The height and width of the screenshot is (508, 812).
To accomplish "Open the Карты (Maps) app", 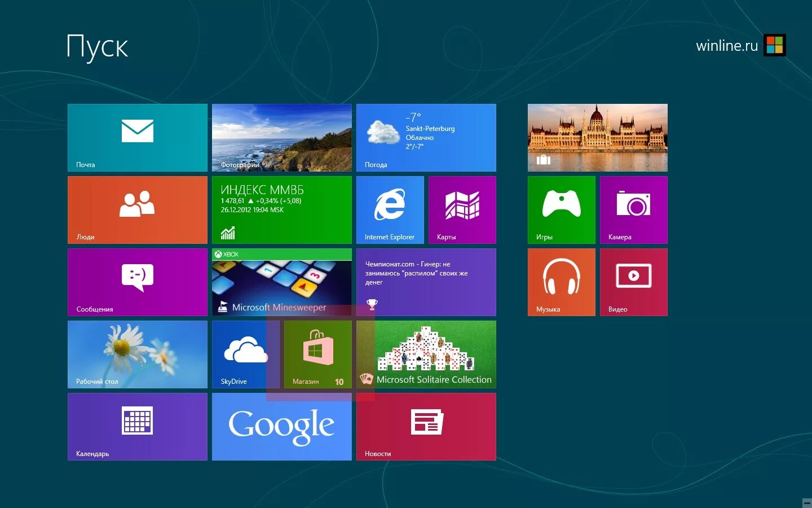I will (462, 209).
